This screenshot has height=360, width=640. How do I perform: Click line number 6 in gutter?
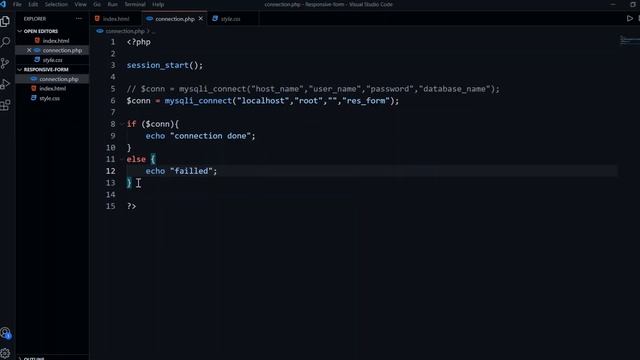(113, 101)
